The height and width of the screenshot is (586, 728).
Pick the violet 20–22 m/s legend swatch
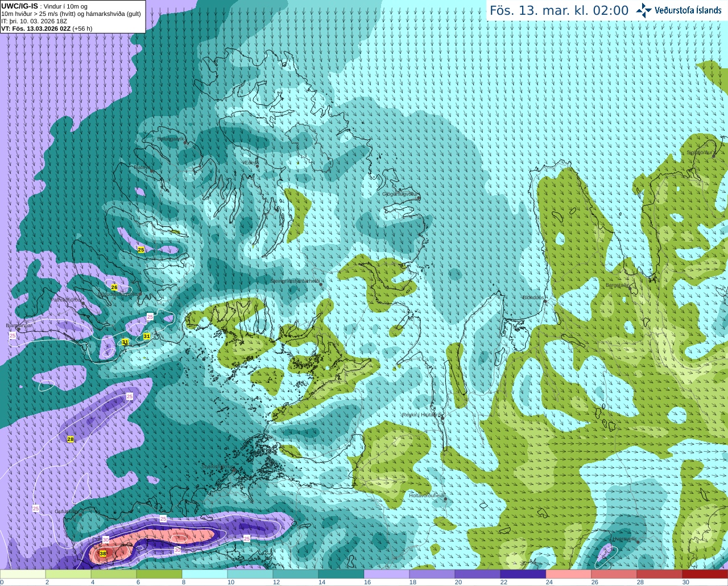[478, 574]
